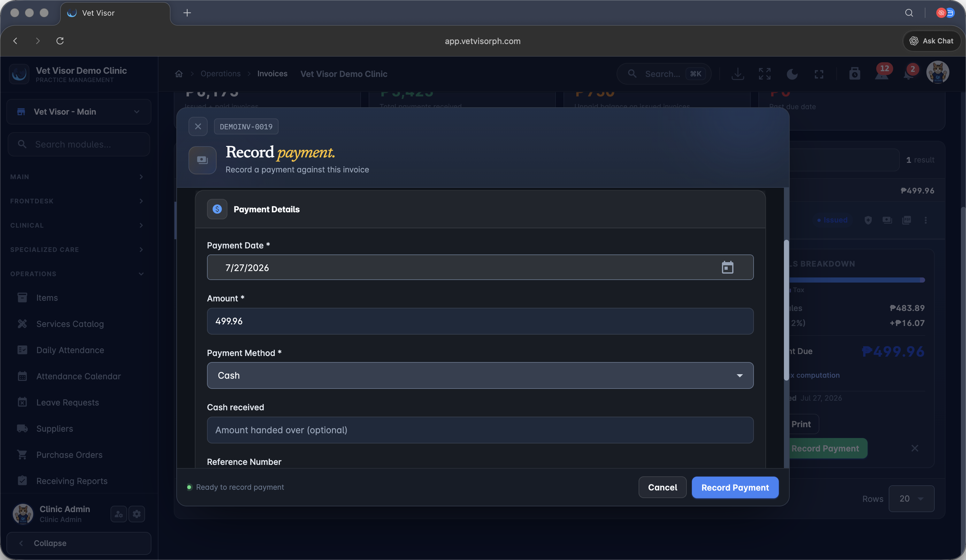Open Services Catalog in the sidebar
This screenshot has width=966, height=560.
[x=79, y=324]
